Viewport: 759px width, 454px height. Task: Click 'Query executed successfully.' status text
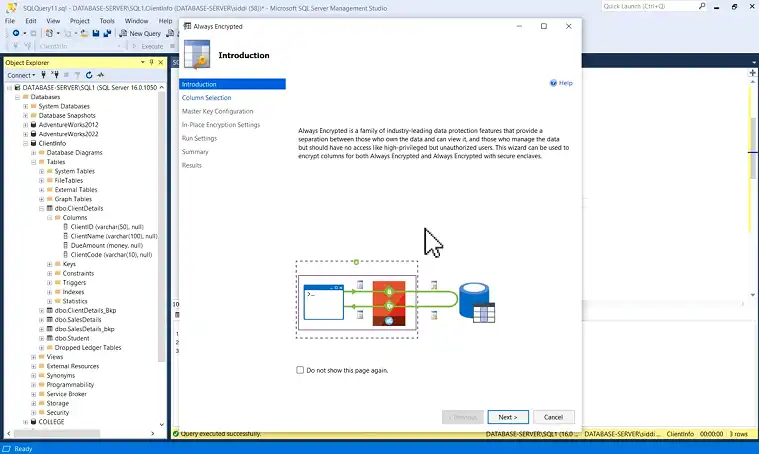(221, 434)
